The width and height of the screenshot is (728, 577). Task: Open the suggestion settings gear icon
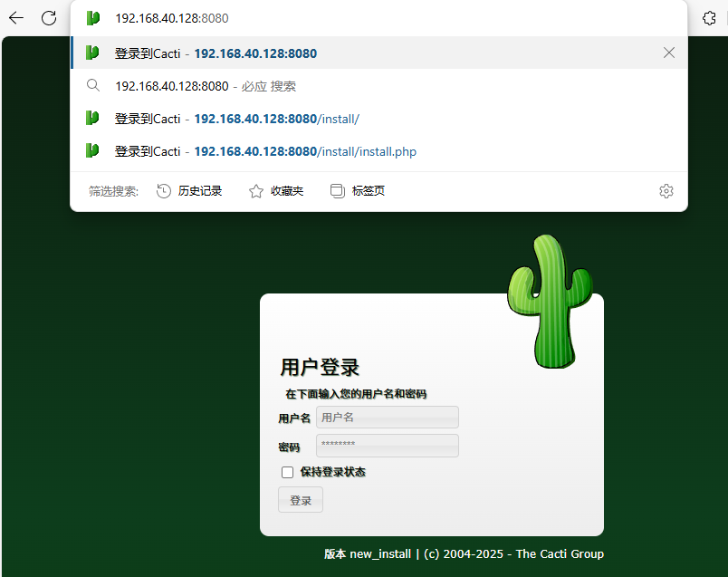point(666,191)
